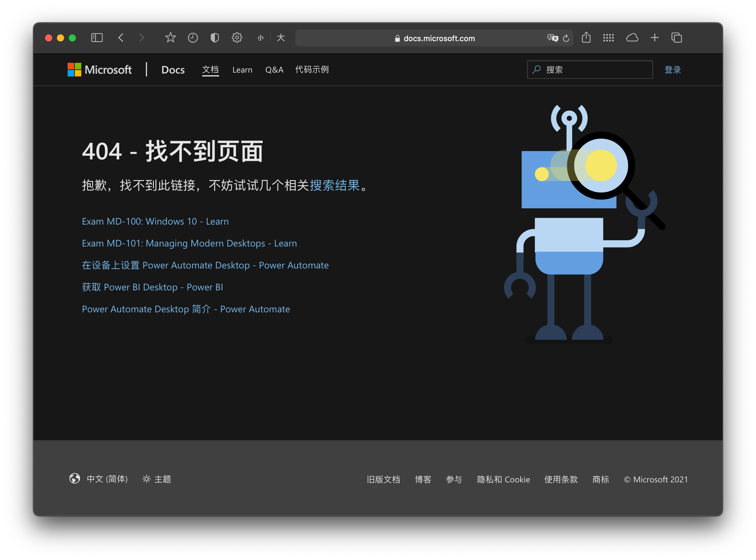Switch to the 代码示例 tab
The height and width of the screenshot is (560, 756).
pos(312,70)
